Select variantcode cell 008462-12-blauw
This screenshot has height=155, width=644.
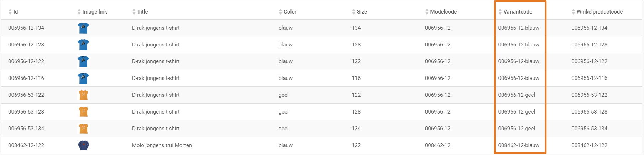[x=519, y=145]
